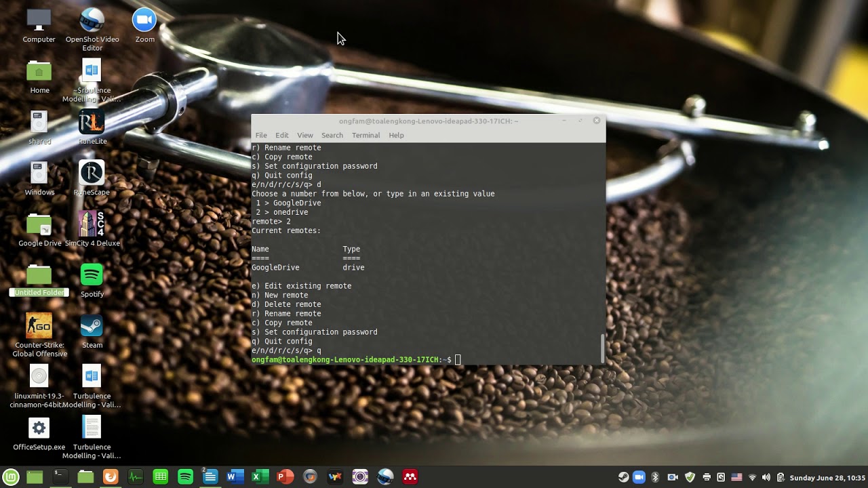Open the clipboard manager tray icon
The height and width of the screenshot is (488, 868).
coord(781,477)
